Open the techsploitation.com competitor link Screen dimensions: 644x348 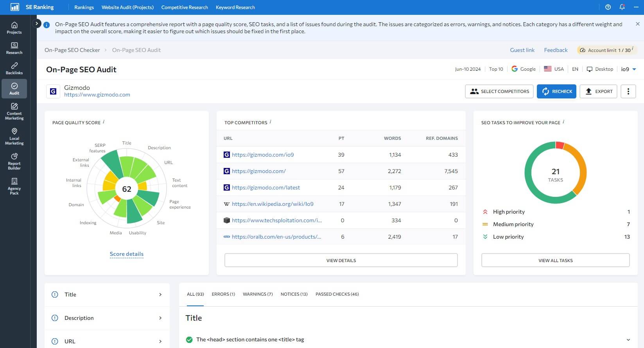coord(277,220)
